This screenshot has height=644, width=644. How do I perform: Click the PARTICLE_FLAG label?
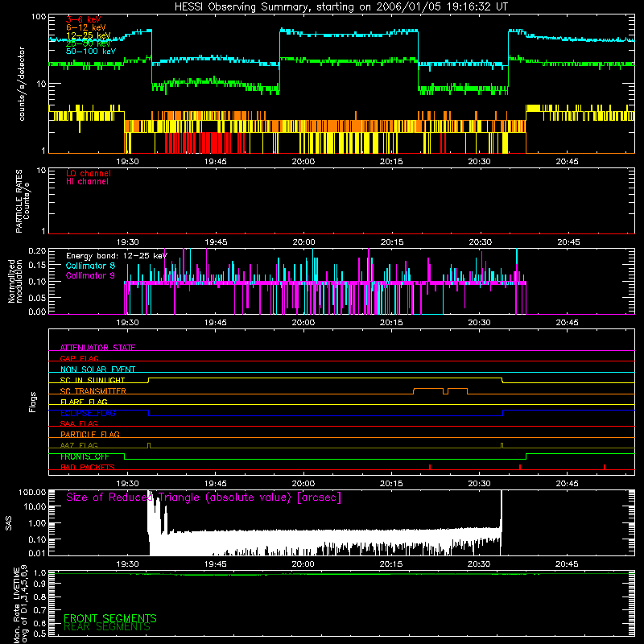pyautogui.click(x=90, y=435)
